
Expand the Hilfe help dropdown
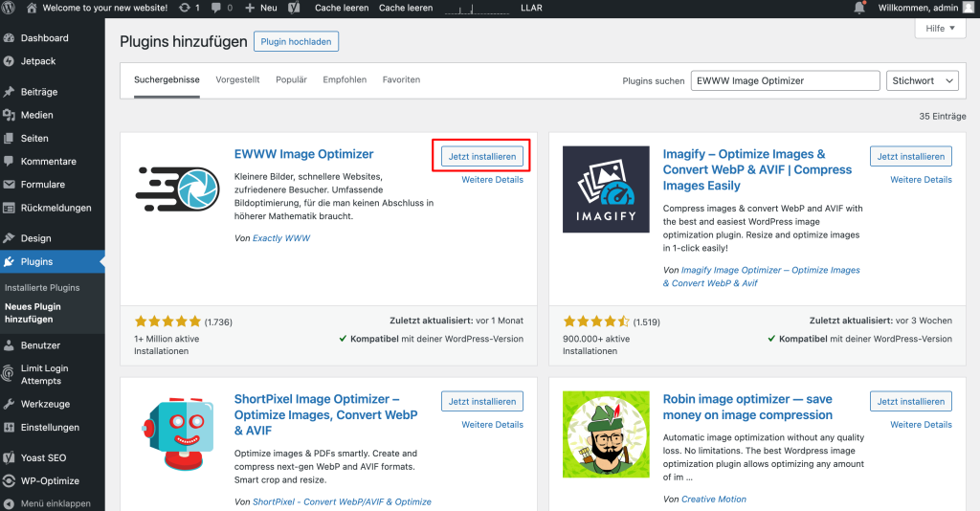tap(940, 28)
